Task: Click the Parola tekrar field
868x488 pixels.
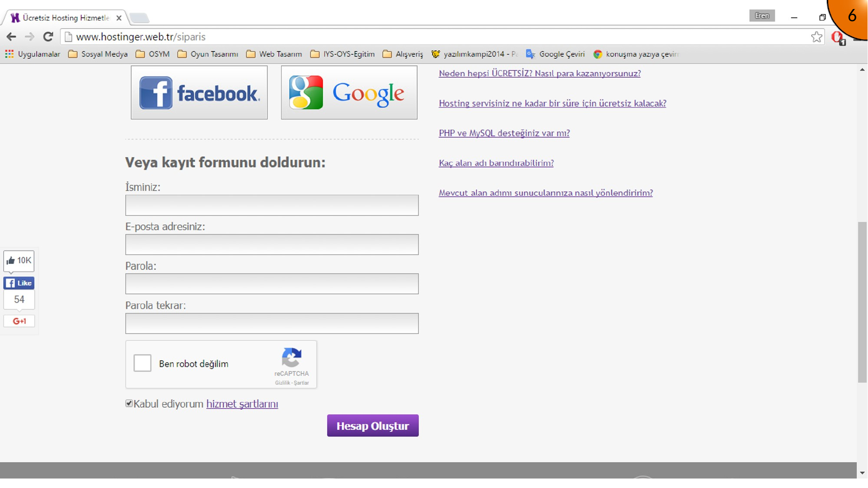Action: (272, 324)
